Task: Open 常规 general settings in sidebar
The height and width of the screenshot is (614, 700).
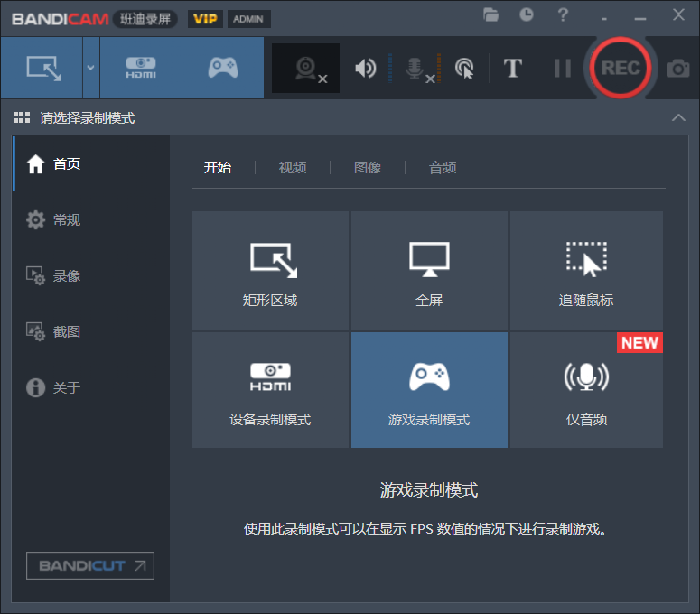Action: pyautogui.click(x=91, y=220)
